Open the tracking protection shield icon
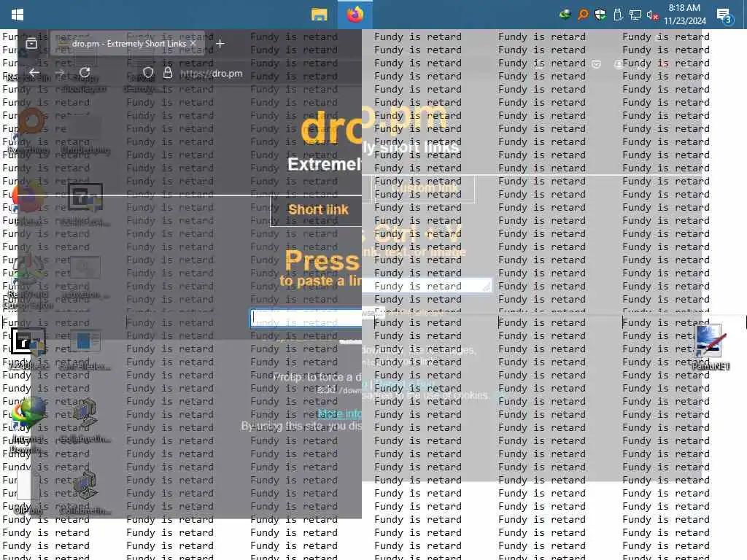Screen dimensions: 747x560 pyautogui.click(x=148, y=73)
